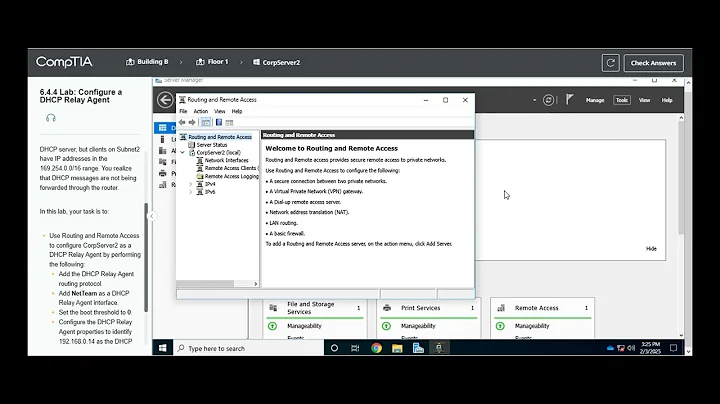This screenshot has width=720, height=404.
Task: Click the File and Storage Services tile title
Action: (310, 308)
